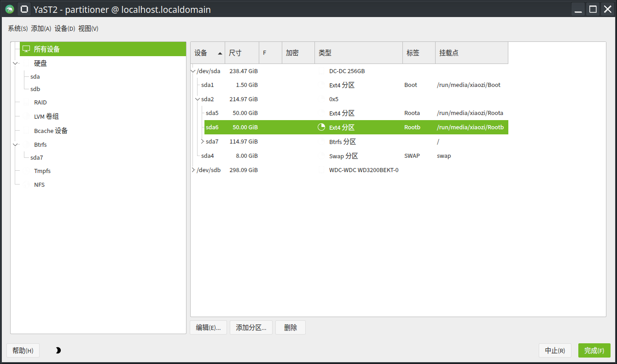Select Bcache 设备 in the sidebar tree
This screenshot has width=617, height=364.
[51, 131]
